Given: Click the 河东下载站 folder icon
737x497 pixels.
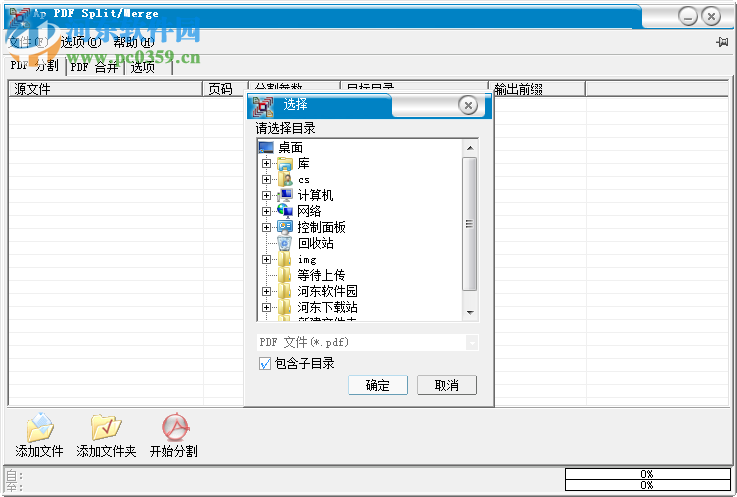Looking at the screenshot, I should point(285,307).
